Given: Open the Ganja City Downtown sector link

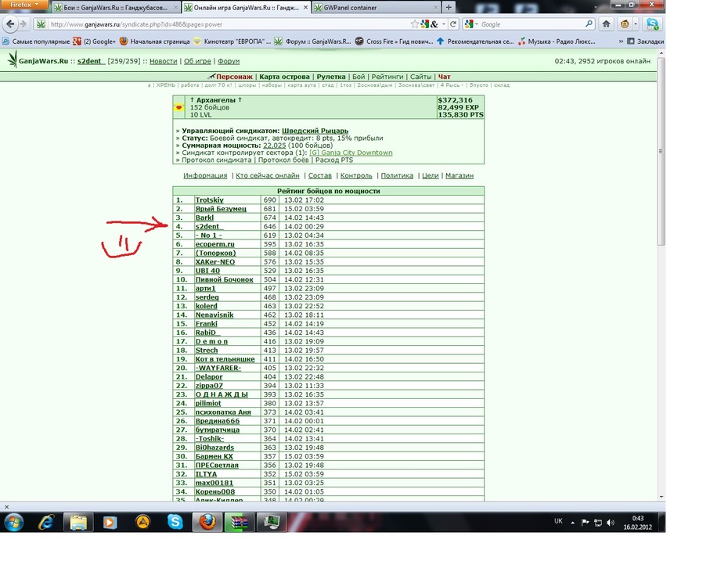Looking at the screenshot, I should [351, 153].
